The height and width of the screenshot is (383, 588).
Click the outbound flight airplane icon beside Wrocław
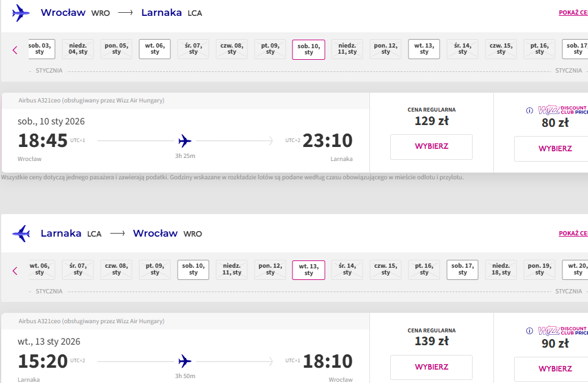click(x=21, y=13)
